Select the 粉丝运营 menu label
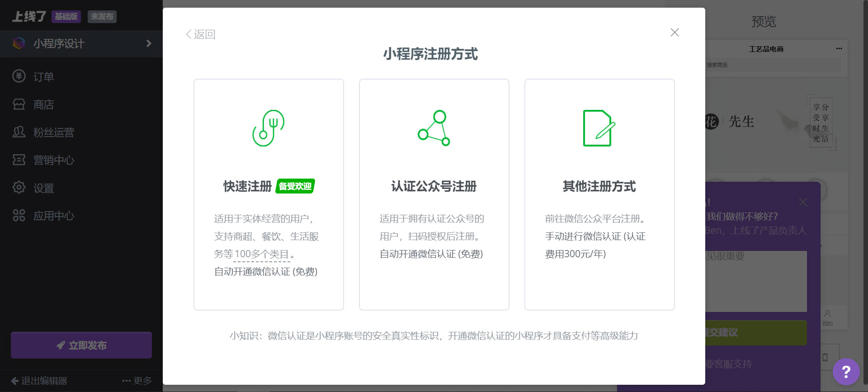 pyautogui.click(x=54, y=132)
